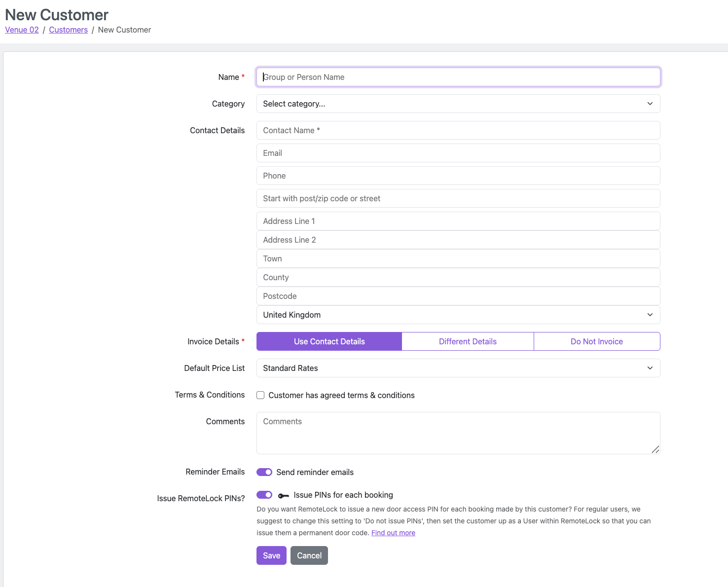This screenshot has width=728, height=587.
Task: Navigate to Customers breadcrumb link
Action: pyautogui.click(x=68, y=30)
